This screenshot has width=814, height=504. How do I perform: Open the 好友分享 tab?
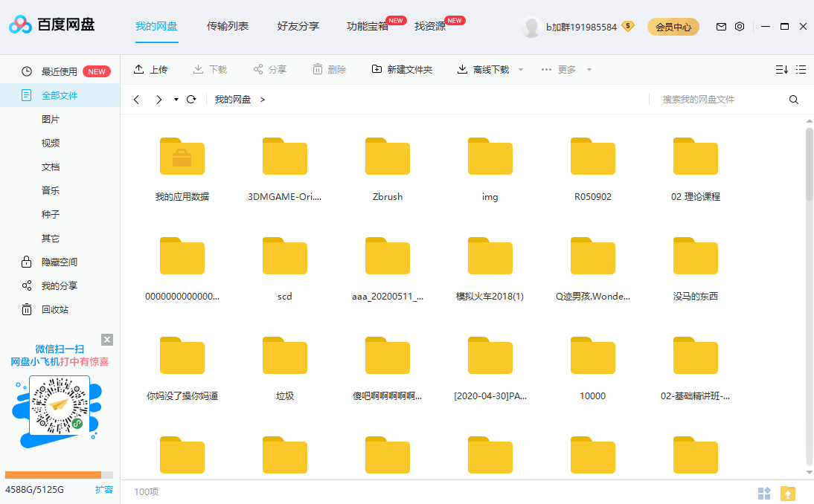[298, 27]
